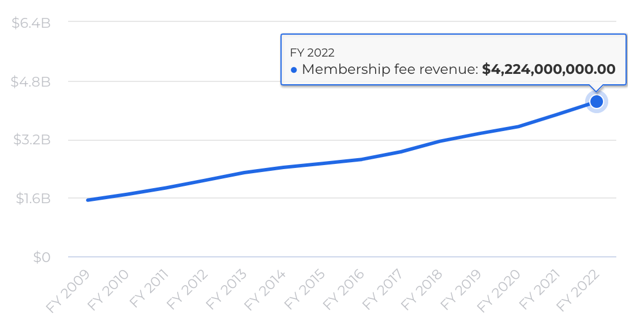Click the FY 2010 axis label
The width and height of the screenshot is (644, 329).
point(108,291)
